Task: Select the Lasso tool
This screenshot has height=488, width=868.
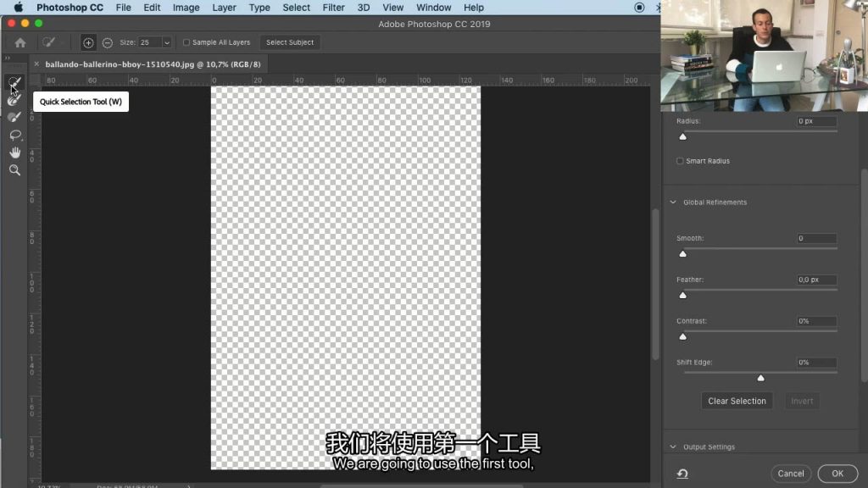Action: tap(14, 135)
